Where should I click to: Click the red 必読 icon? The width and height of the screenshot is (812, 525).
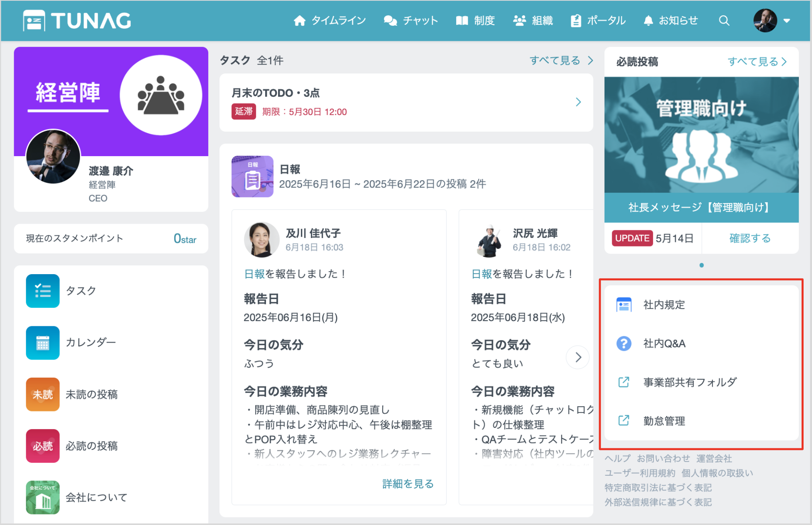coord(43,446)
